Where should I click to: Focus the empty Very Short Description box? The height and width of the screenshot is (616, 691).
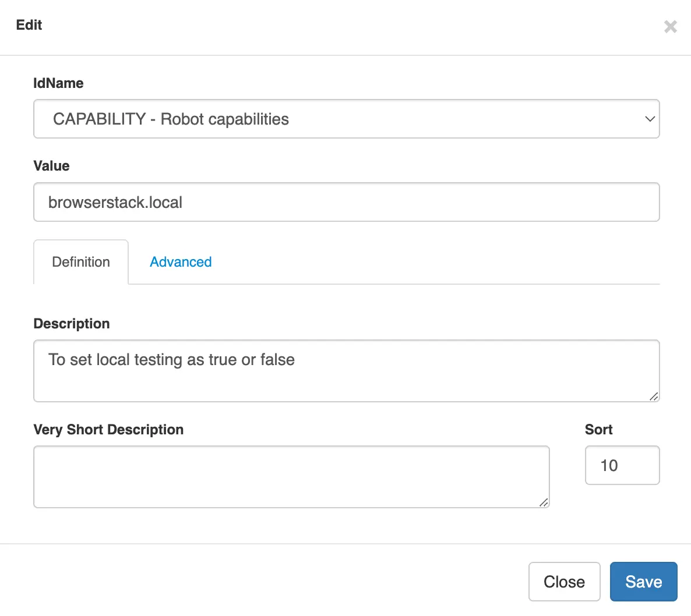tap(291, 477)
